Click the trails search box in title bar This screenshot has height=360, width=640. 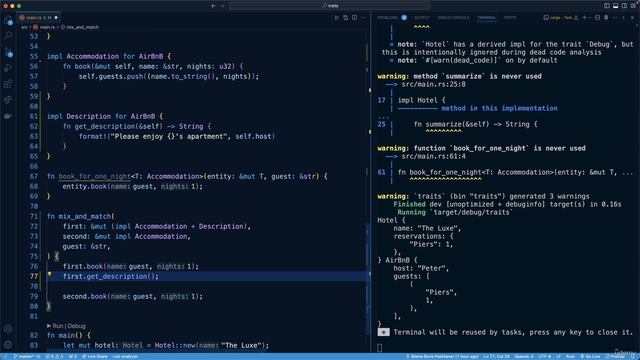tap(330, 6)
